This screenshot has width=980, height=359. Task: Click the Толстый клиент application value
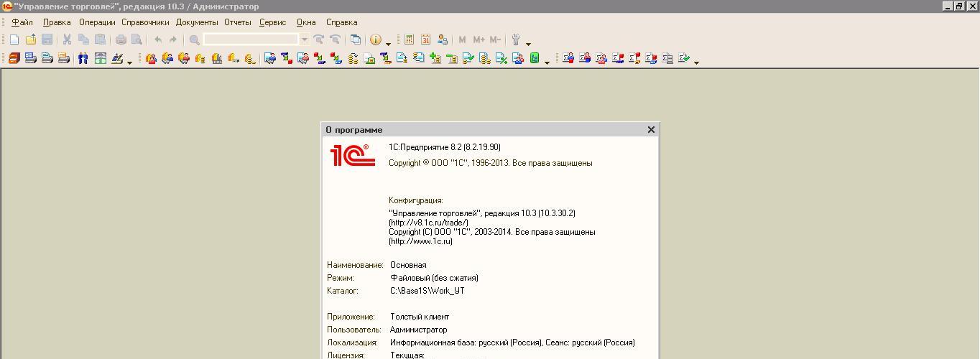click(420, 317)
